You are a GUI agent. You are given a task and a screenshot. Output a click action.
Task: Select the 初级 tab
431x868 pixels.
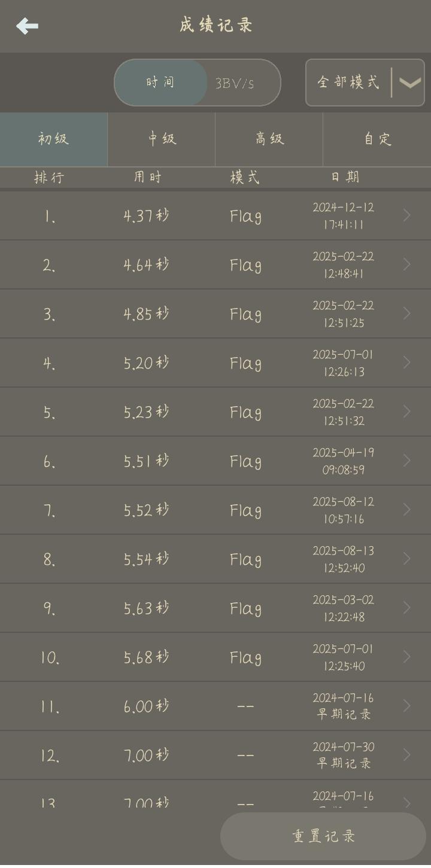[x=54, y=139]
